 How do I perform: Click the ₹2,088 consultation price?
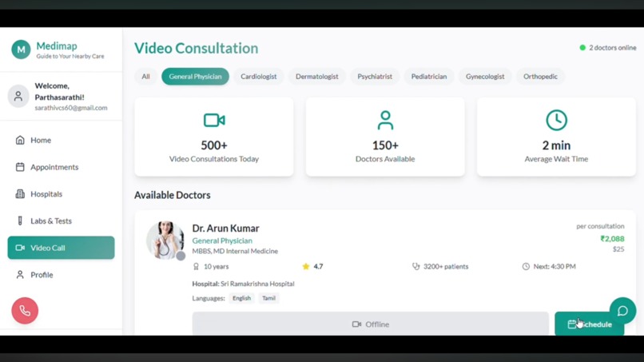point(612,239)
